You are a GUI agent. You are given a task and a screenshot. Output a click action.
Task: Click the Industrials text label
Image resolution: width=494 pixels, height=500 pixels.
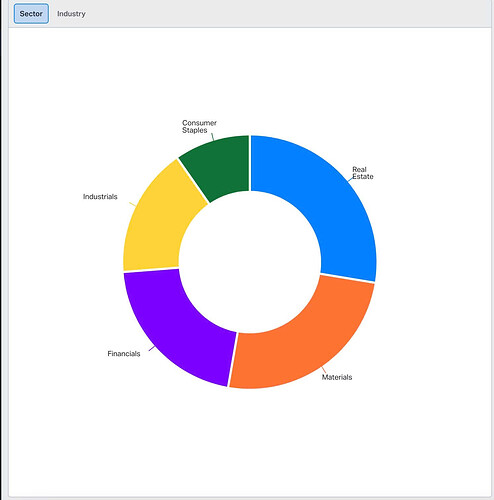click(100, 197)
